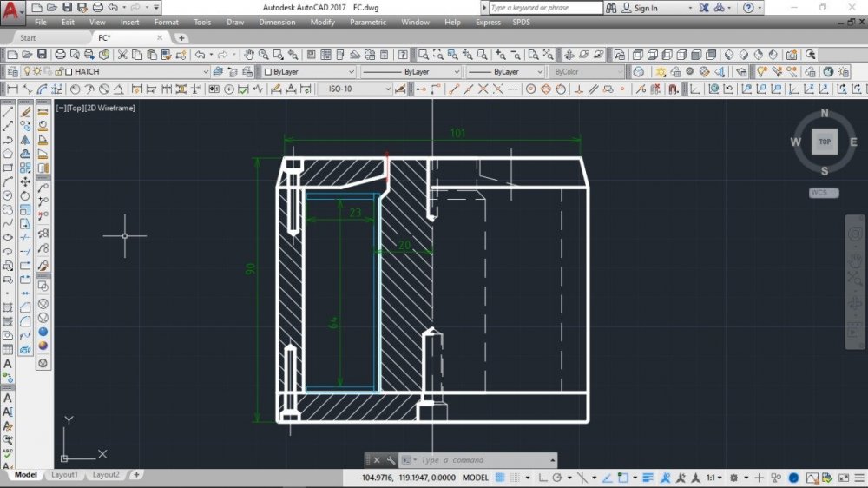Click the Help question mark icon

(x=748, y=8)
